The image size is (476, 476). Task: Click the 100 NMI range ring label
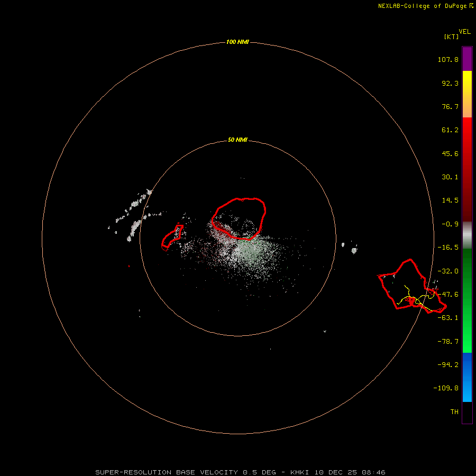[x=237, y=42]
